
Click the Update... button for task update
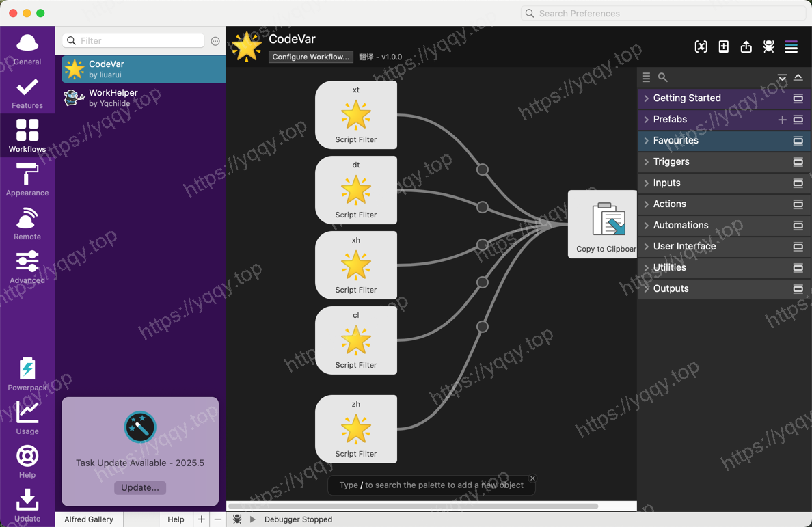140,487
